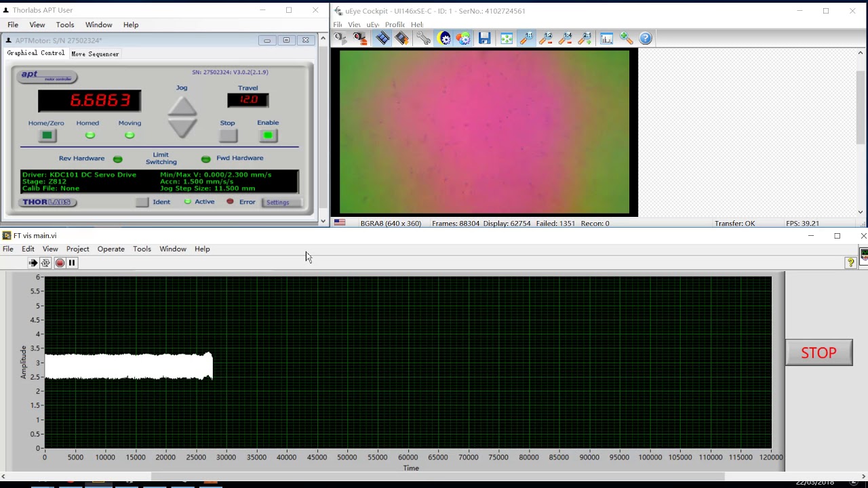868x488 pixels.
Task: Abort execution with the red stop icon
Action: (60, 263)
